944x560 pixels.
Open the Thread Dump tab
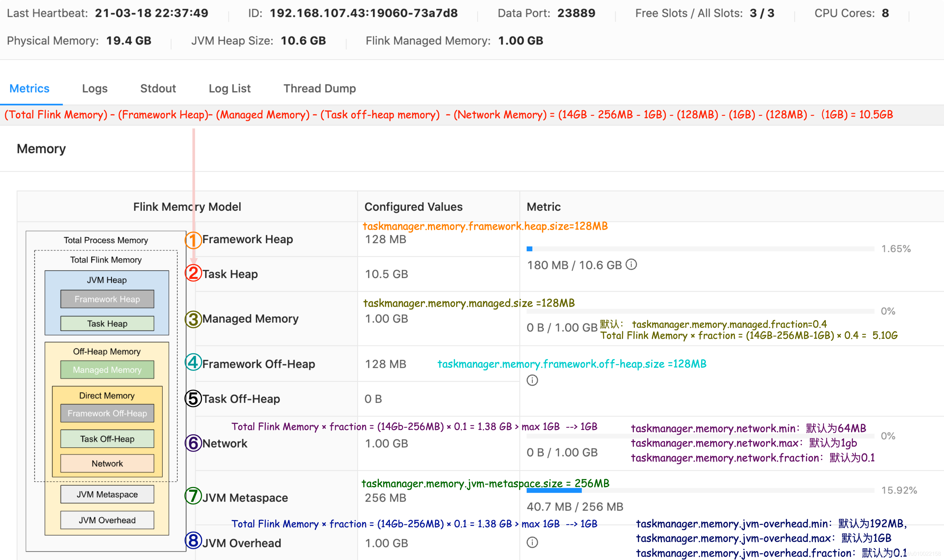pos(320,88)
